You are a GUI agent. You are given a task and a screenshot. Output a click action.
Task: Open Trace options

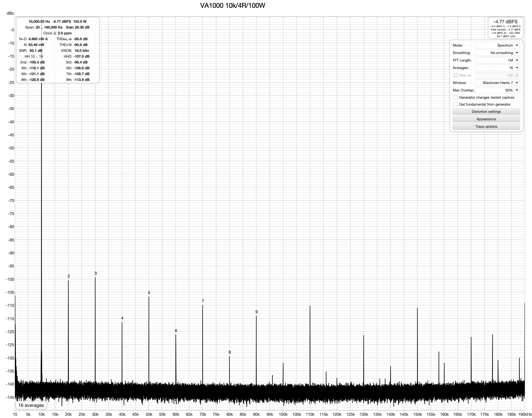[x=486, y=127]
